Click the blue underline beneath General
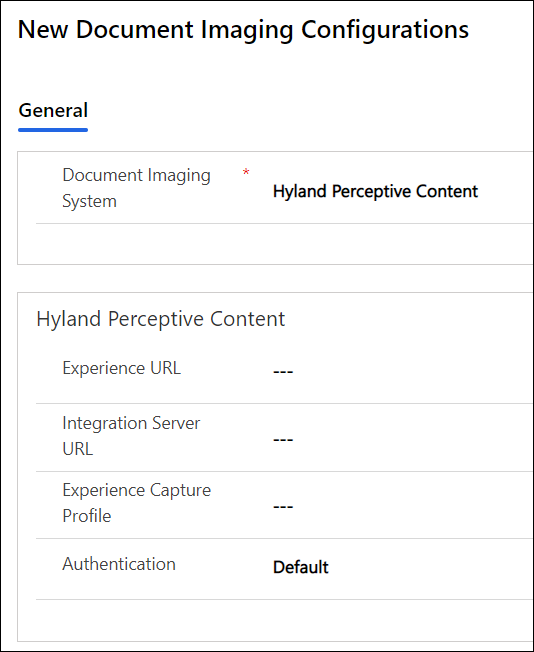Screen dimensions: 534x652 coord(53,130)
